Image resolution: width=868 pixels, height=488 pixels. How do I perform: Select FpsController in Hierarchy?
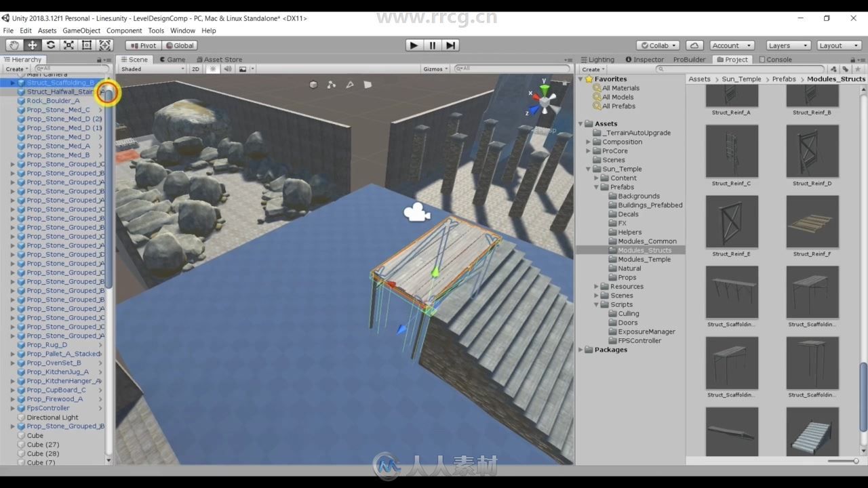point(48,408)
